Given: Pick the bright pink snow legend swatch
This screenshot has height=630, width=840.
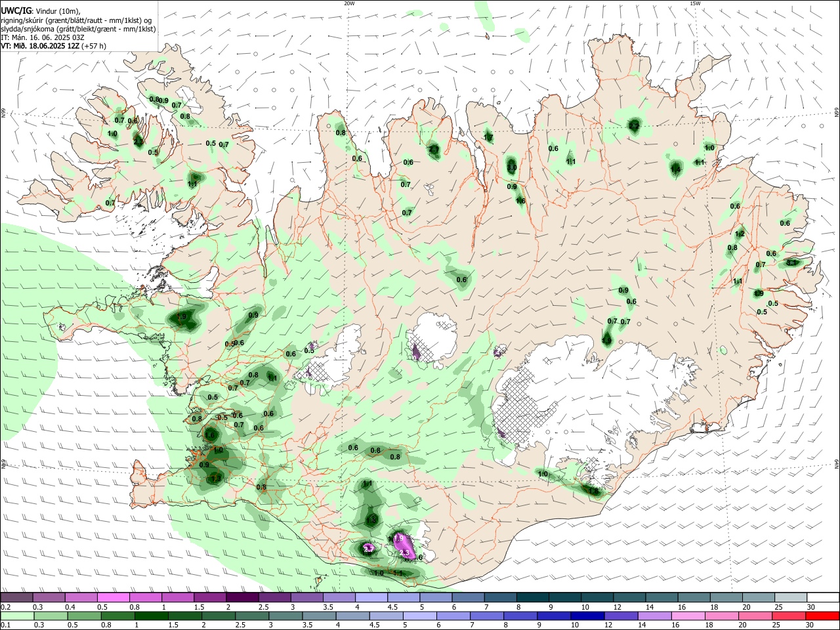Looking at the screenshot, I should click(x=113, y=597).
